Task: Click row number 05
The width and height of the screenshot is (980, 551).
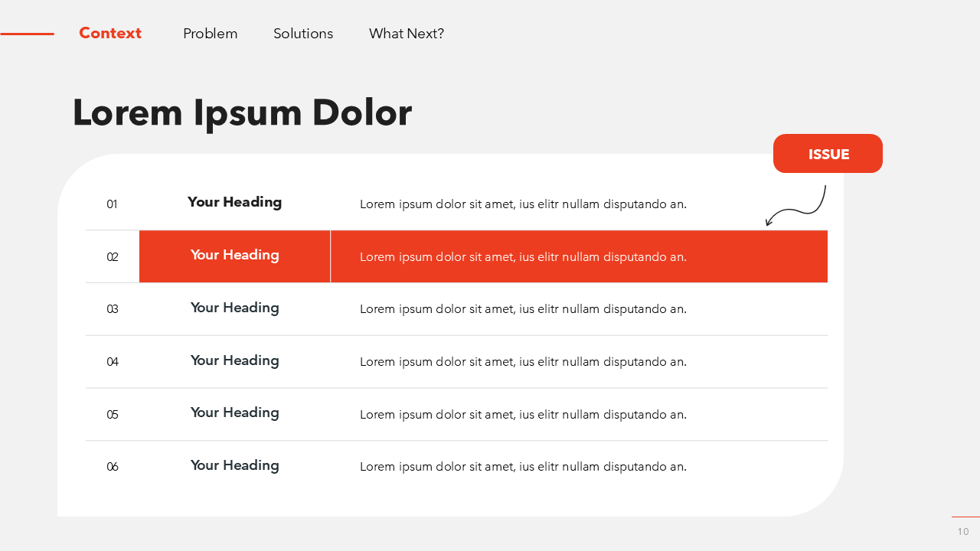Action: click(x=113, y=415)
